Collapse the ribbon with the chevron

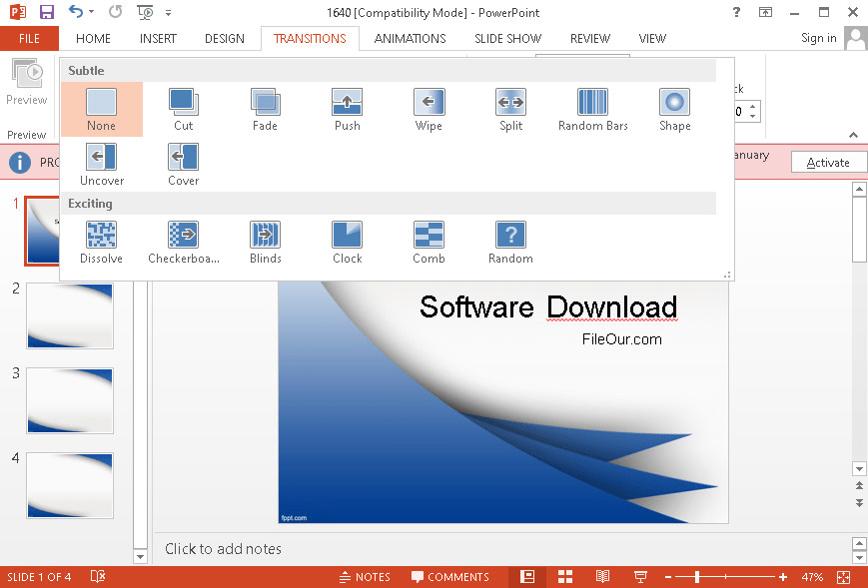click(854, 135)
